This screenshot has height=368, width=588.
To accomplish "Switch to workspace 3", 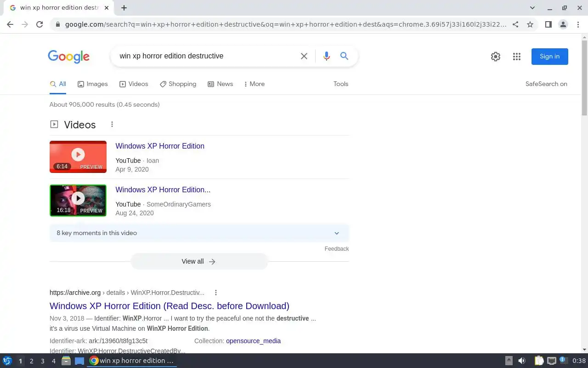I will pos(42,361).
